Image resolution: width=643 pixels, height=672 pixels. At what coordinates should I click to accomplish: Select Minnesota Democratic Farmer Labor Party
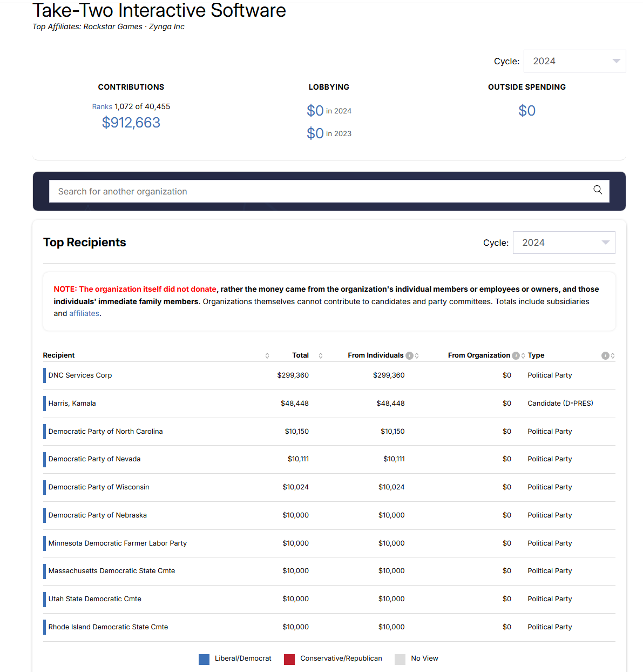118,543
